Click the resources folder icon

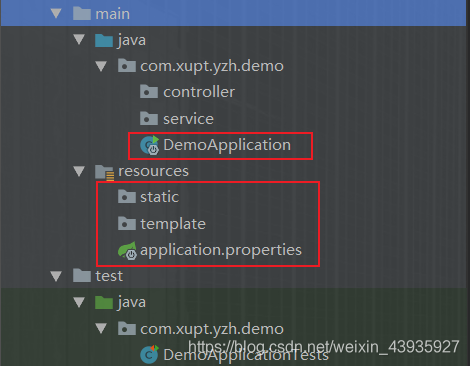coord(104,172)
